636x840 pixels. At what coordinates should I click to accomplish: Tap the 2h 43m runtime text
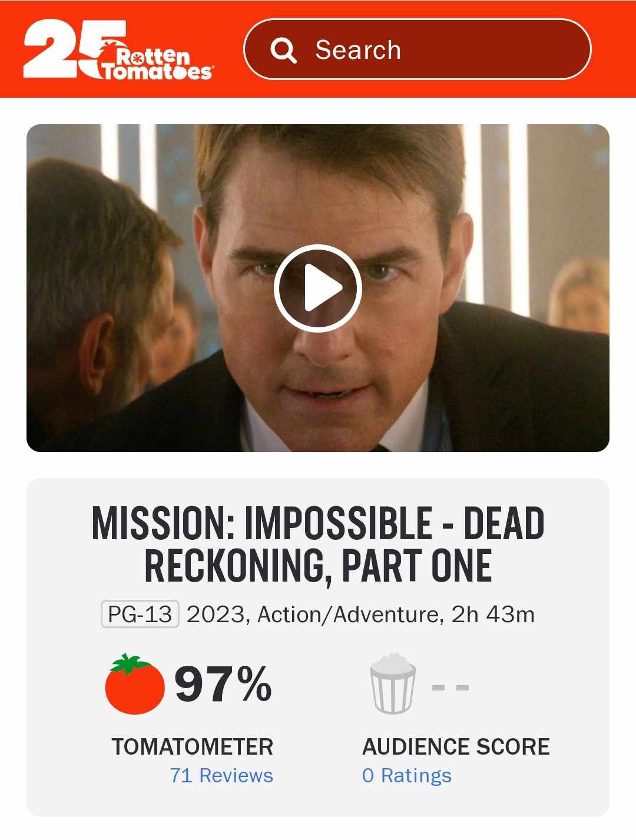click(493, 615)
